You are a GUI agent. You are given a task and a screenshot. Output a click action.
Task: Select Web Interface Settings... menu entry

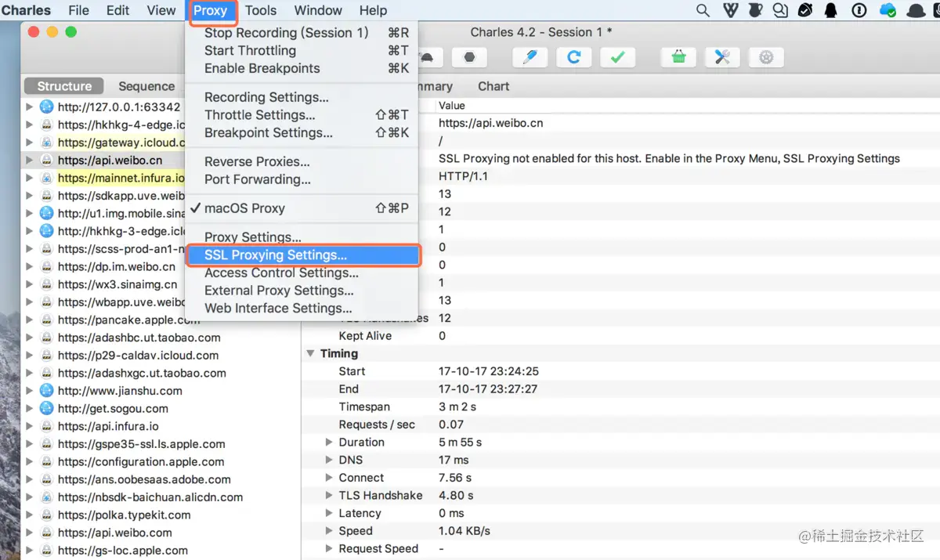pos(302,309)
